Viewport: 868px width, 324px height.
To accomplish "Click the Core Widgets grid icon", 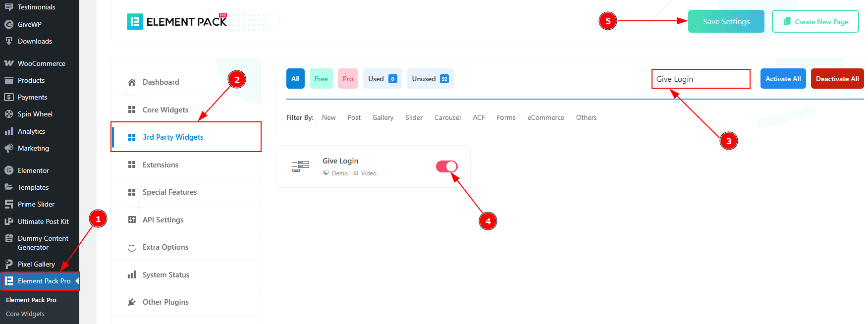I will click(132, 109).
